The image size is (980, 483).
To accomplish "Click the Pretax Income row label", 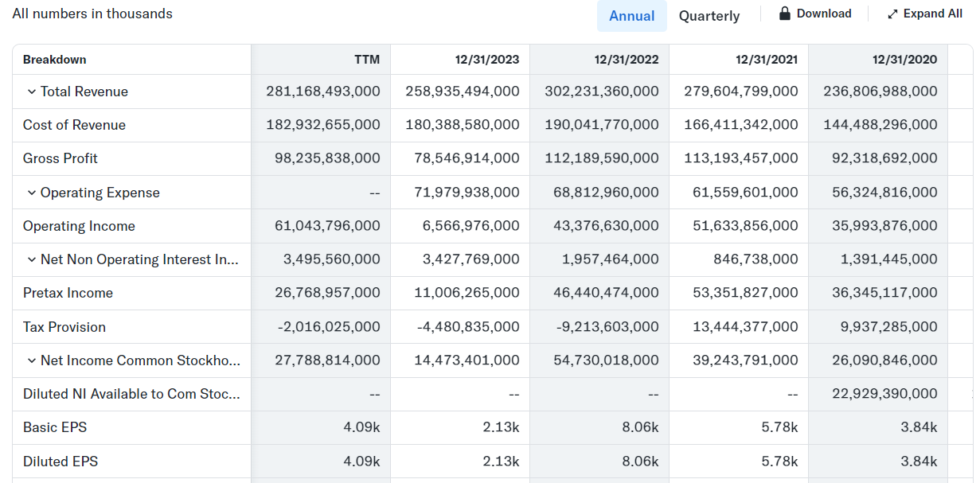I will point(68,293).
